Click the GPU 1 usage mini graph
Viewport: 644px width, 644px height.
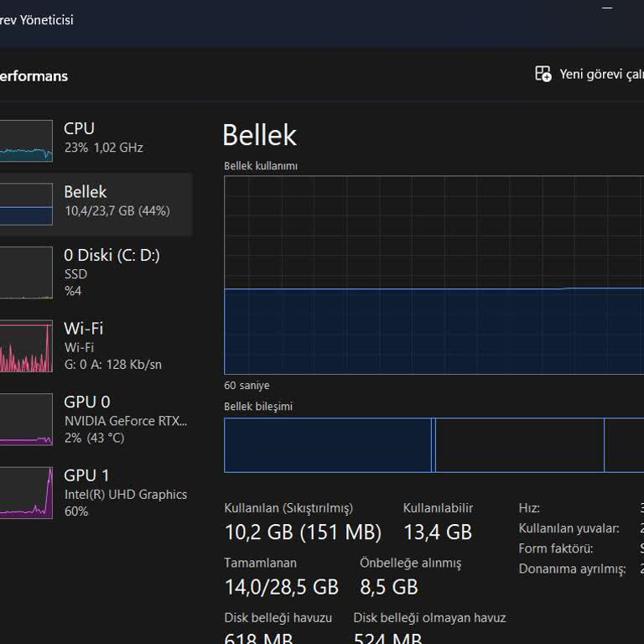click(x=26, y=493)
